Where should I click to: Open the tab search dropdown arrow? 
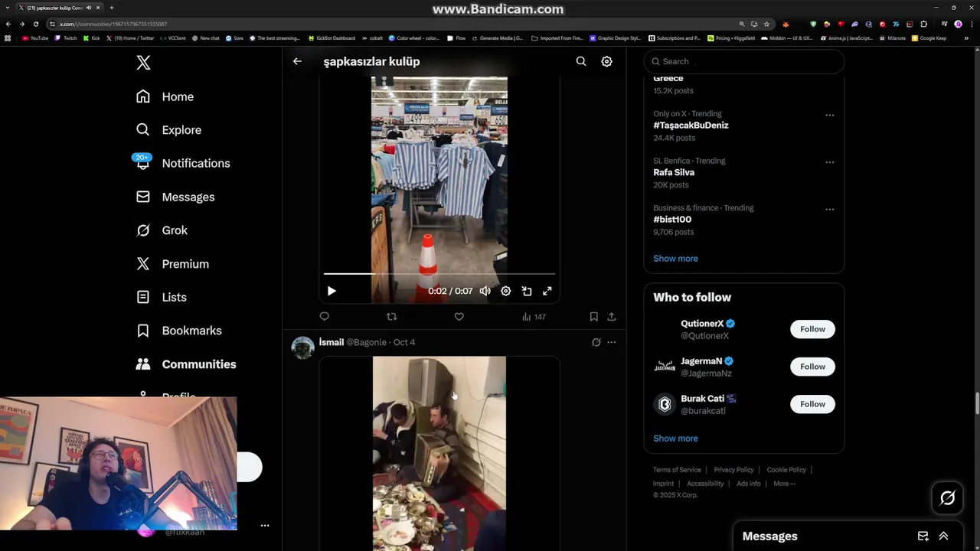pyautogui.click(x=8, y=8)
